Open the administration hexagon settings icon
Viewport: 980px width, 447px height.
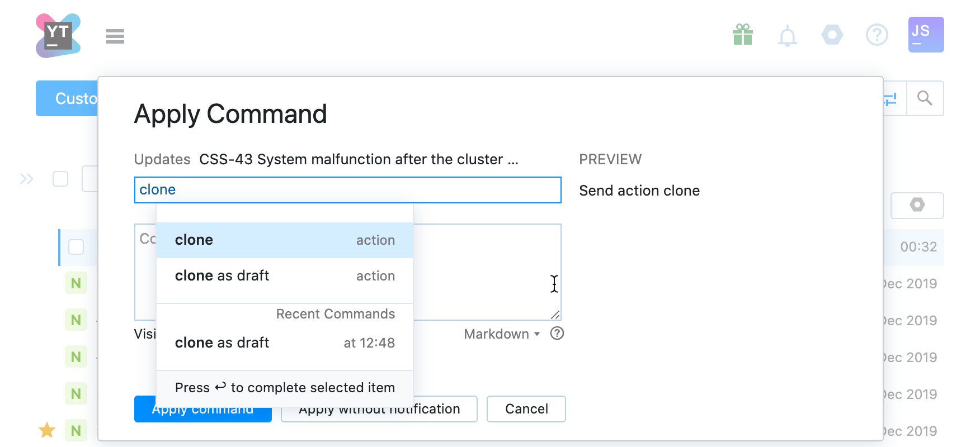[832, 35]
